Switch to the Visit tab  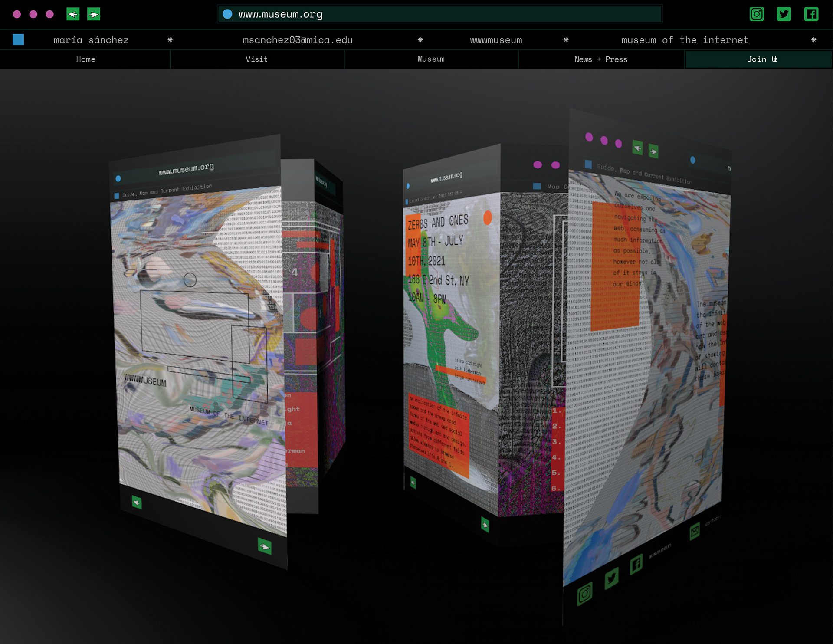[256, 59]
